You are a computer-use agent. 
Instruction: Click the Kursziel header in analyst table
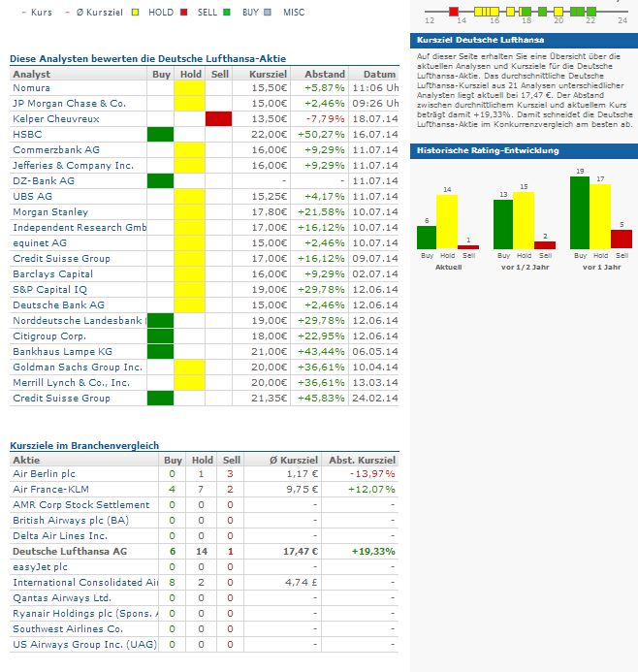pos(268,74)
